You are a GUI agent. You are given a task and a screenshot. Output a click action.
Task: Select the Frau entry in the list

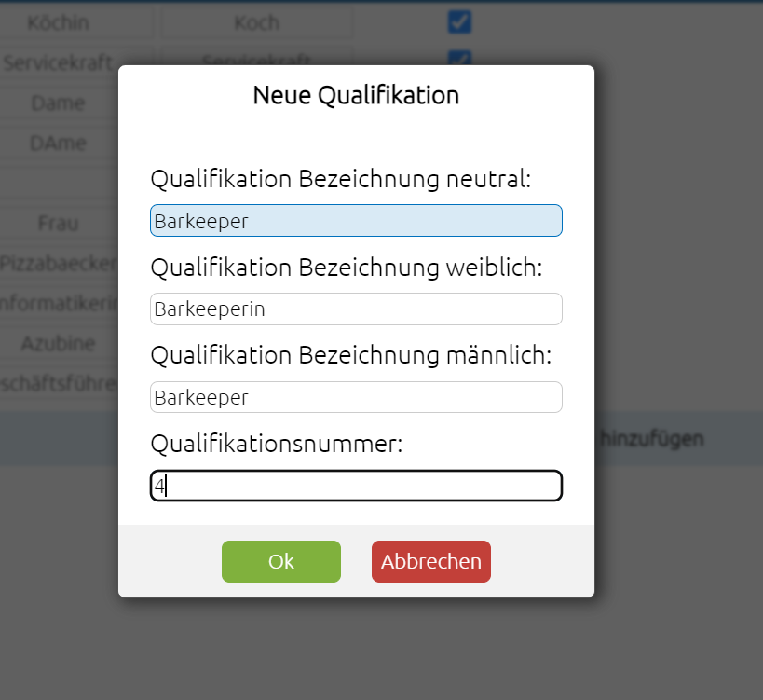59,224
